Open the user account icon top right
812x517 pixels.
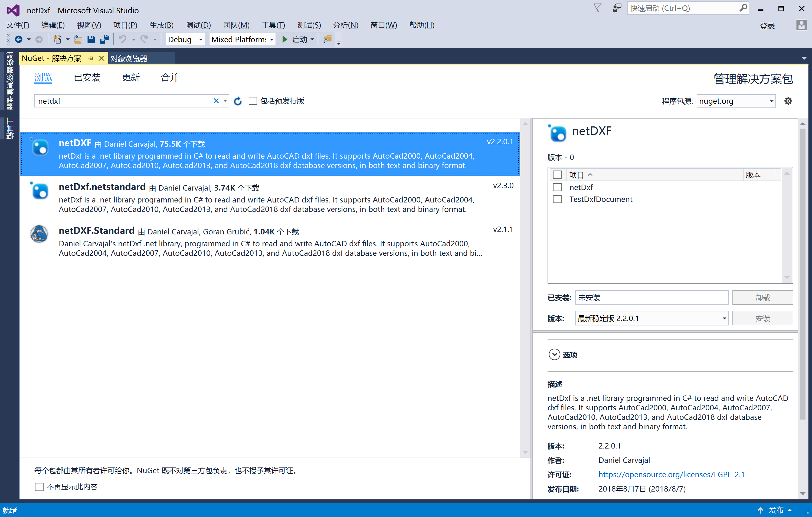[801, 25]
